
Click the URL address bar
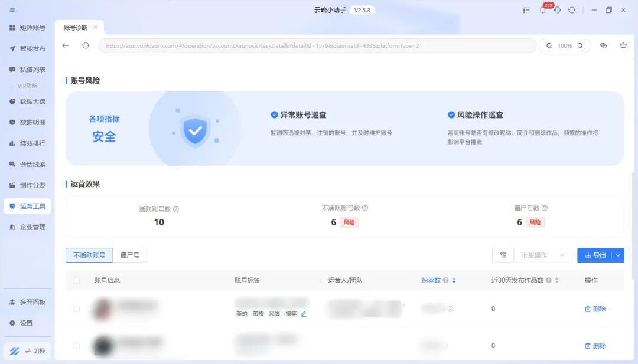point(317,45)
